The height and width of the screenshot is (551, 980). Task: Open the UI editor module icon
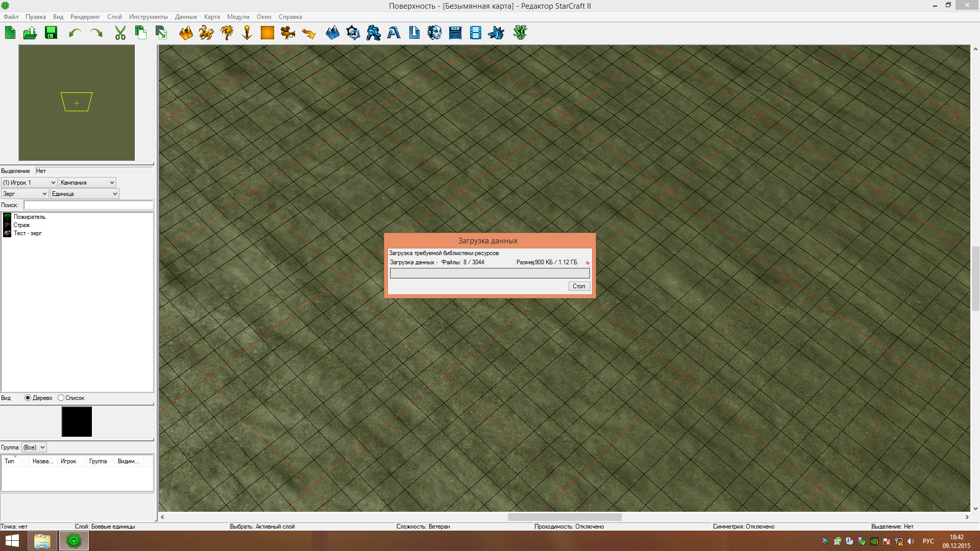pyautogui.click(x=455, y=33)
